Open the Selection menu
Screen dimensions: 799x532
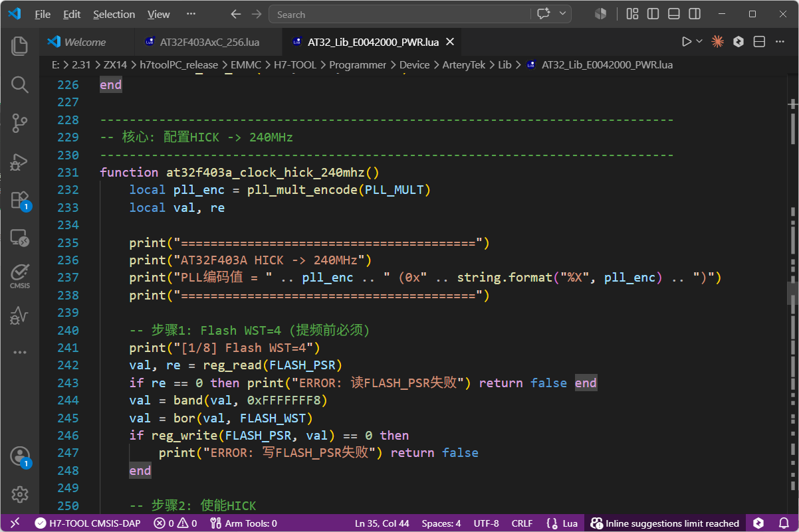(x=114, y=14)
